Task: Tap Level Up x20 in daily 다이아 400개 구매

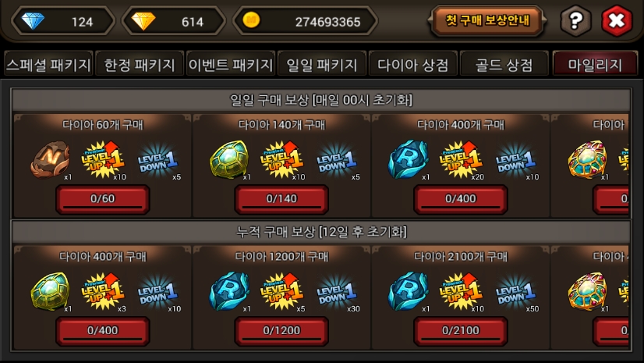Action: click(461, 160)
